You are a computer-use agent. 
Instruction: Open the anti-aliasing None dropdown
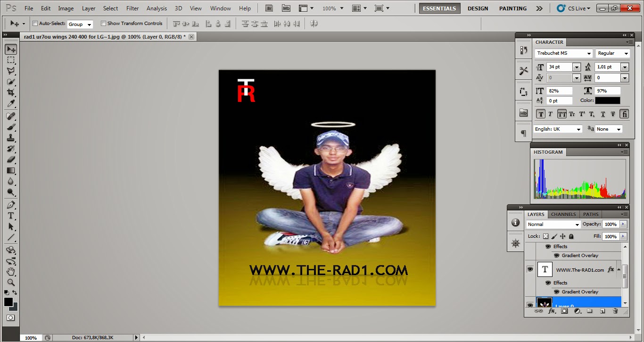(609, 129)
